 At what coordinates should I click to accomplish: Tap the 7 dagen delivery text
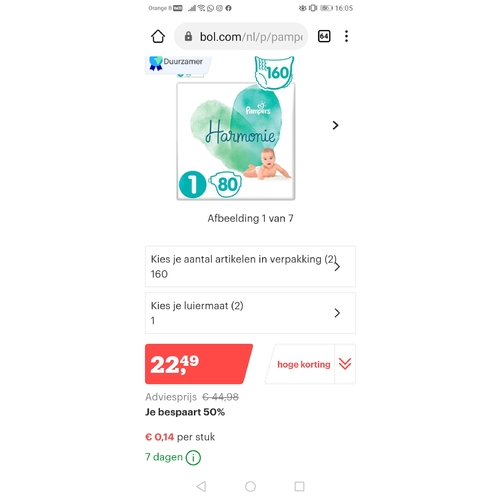164,457
